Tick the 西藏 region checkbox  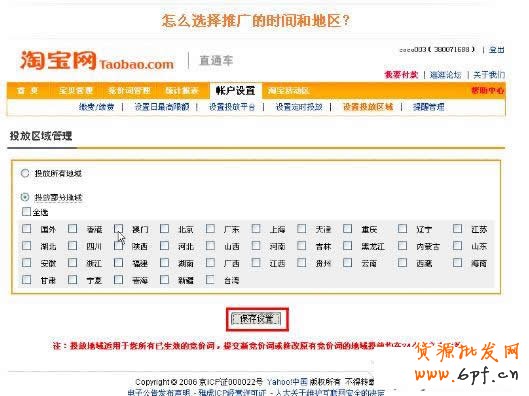pos(402,262)
